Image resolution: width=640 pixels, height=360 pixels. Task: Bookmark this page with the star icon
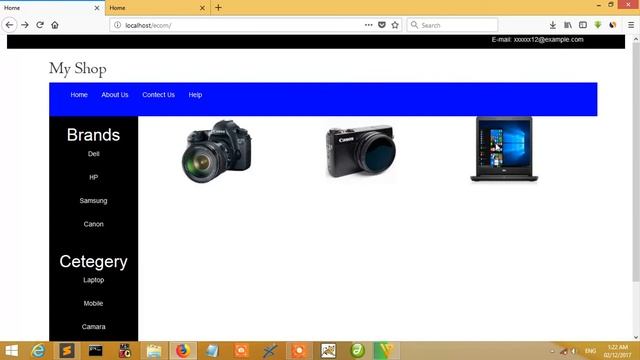(395, 25)
